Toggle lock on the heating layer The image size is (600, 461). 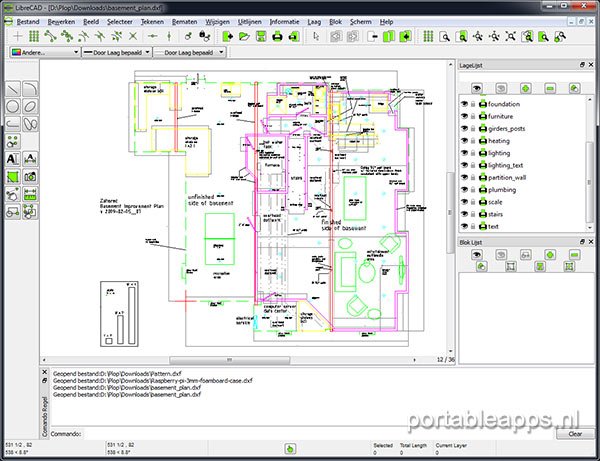click(x=474, y=140)
